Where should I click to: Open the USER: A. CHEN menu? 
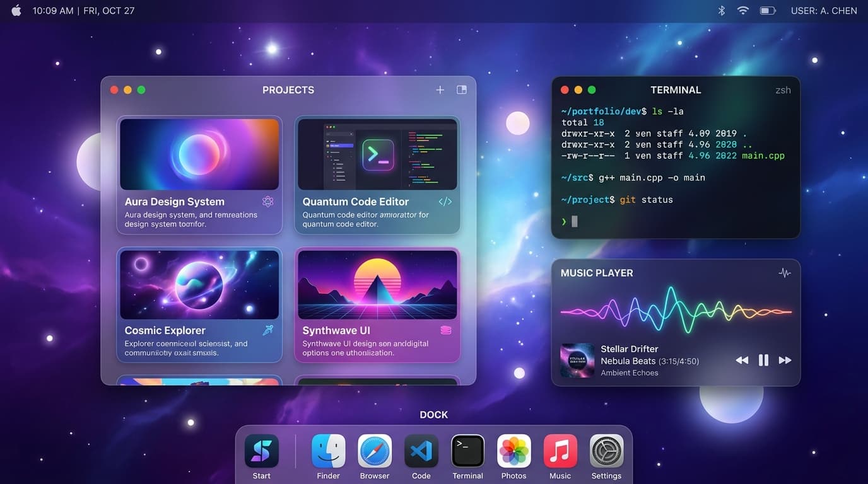pos(824,11)
